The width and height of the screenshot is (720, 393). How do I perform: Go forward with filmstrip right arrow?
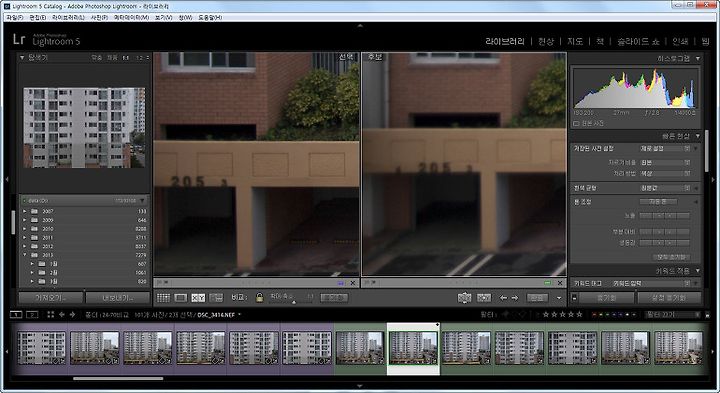click(x=72, y=314)
